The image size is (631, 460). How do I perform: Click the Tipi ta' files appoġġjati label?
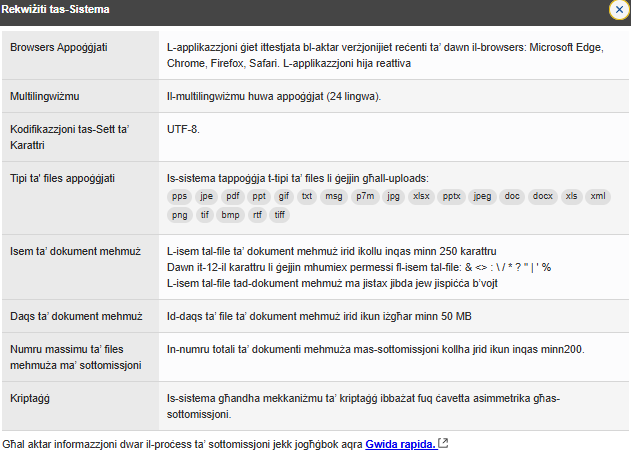[62, 178]
